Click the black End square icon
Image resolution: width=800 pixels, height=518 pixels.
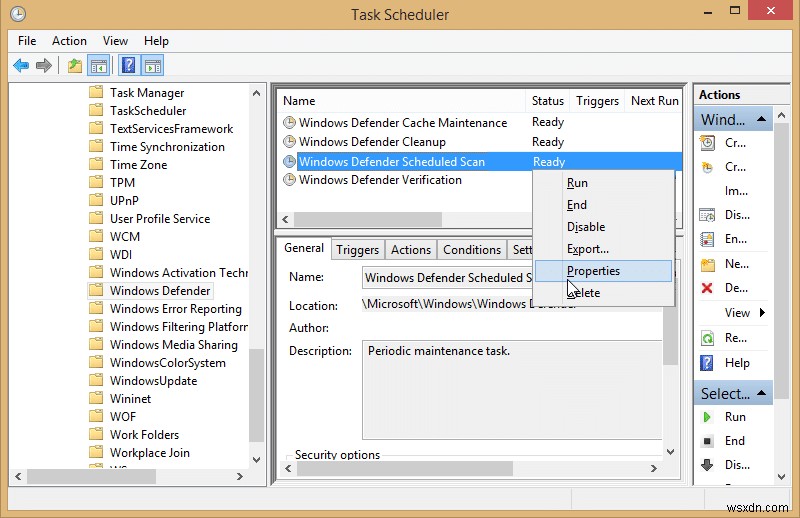click(x=707, y=441)
